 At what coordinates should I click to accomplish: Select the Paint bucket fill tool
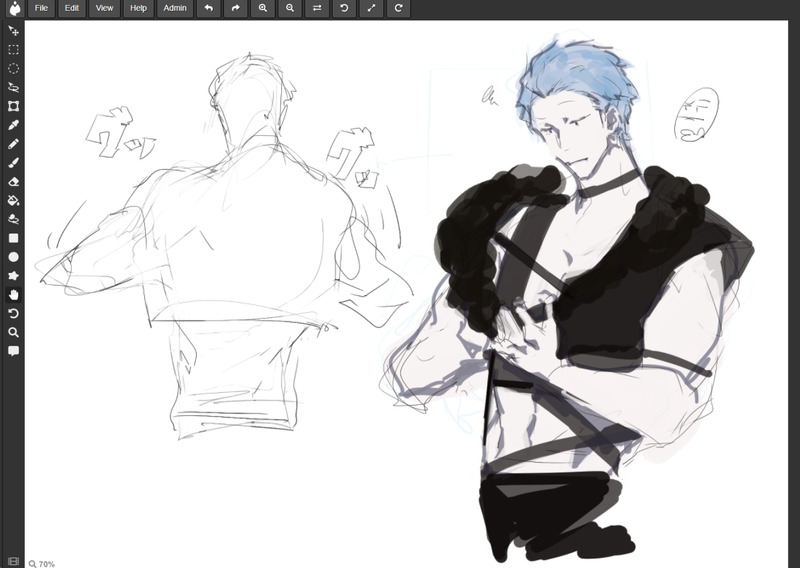(14, 201)
